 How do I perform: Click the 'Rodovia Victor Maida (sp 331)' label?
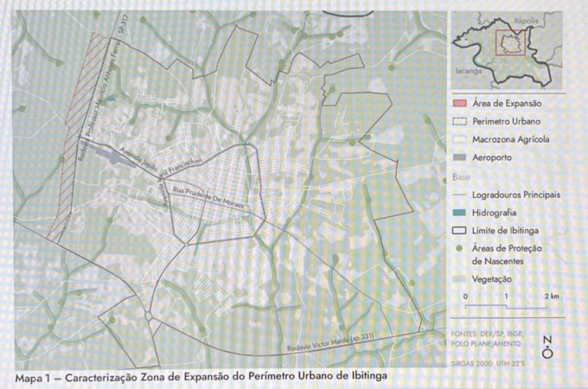(330, 342)
